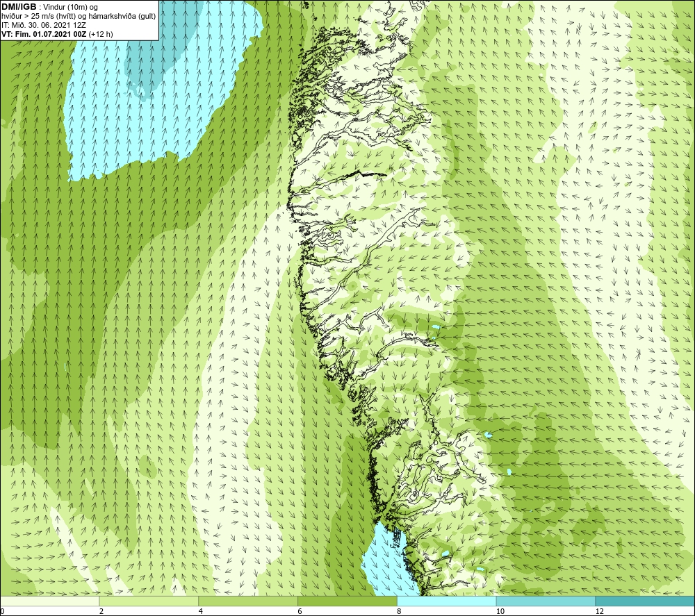This screenshot has height=616, width=695.
Task: Click the 'IT: Mið. 30. 06. 2021 12Z' line
Action: (x=43, y=25)
